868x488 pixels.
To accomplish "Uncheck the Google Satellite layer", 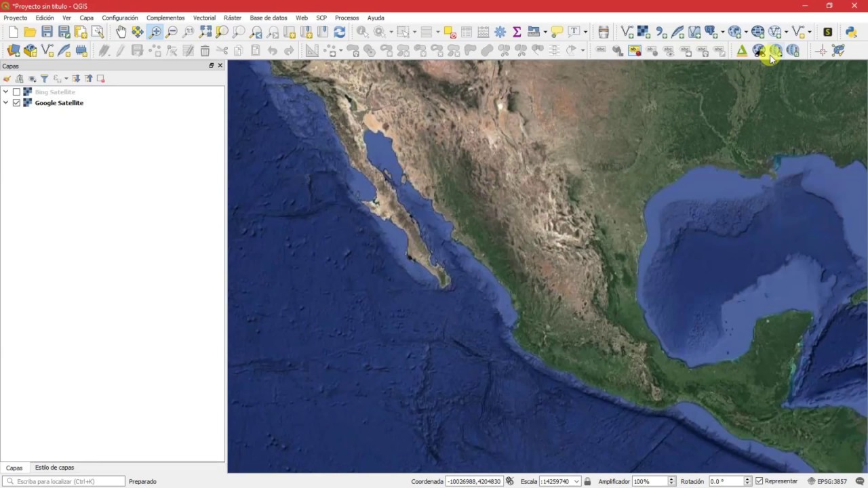I will pyautogui.click(x=16, y=103).
